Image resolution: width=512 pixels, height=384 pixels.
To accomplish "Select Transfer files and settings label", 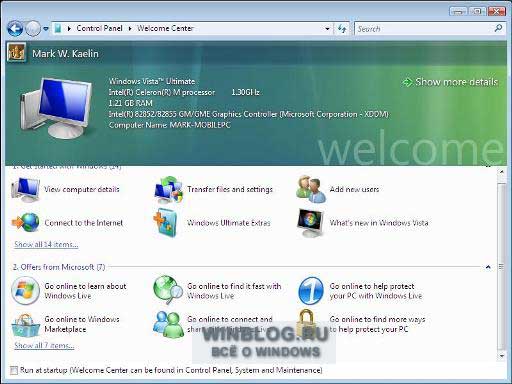I will (230, 189).
